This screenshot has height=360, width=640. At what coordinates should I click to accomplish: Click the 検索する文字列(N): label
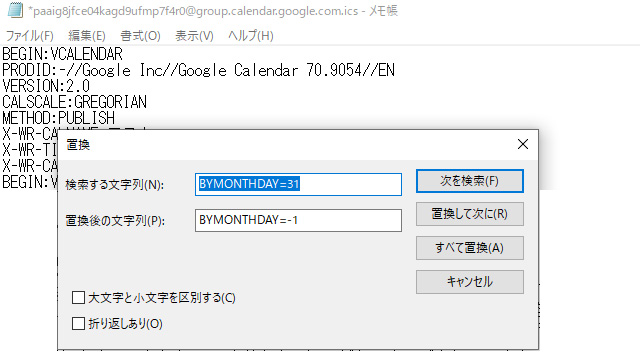(115, 185)
